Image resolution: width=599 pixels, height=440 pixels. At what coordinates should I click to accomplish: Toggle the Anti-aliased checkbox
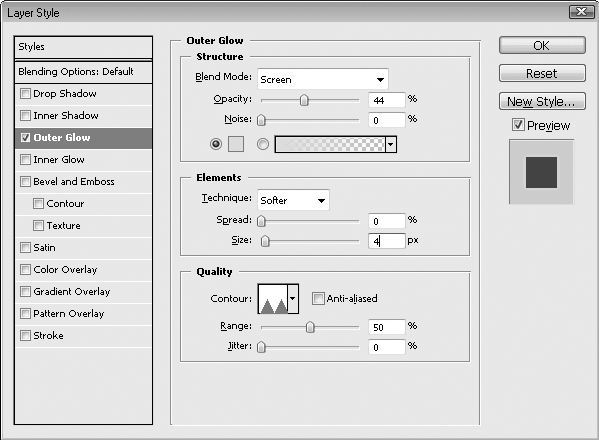pyautogui.click(x=317, y=298)
